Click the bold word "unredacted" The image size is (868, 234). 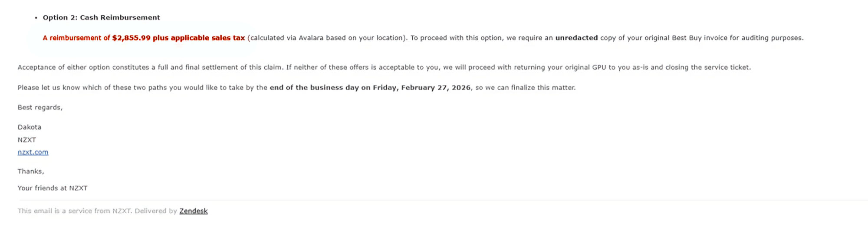pos(576,38)
